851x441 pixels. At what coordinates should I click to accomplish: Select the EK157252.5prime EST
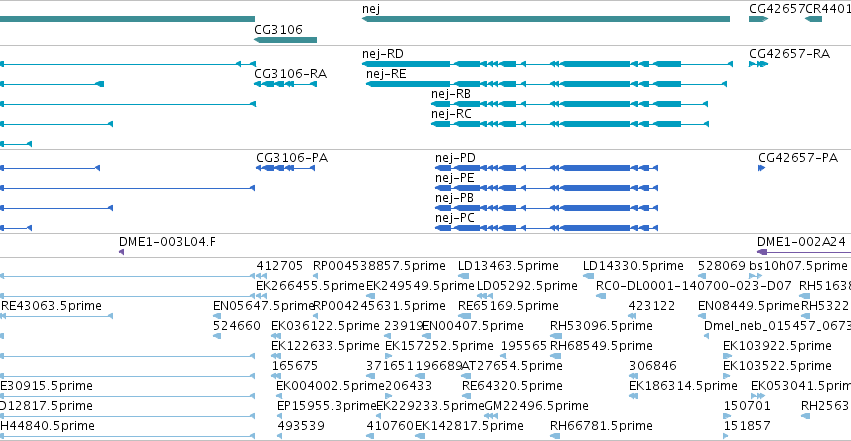coord(439,346)
